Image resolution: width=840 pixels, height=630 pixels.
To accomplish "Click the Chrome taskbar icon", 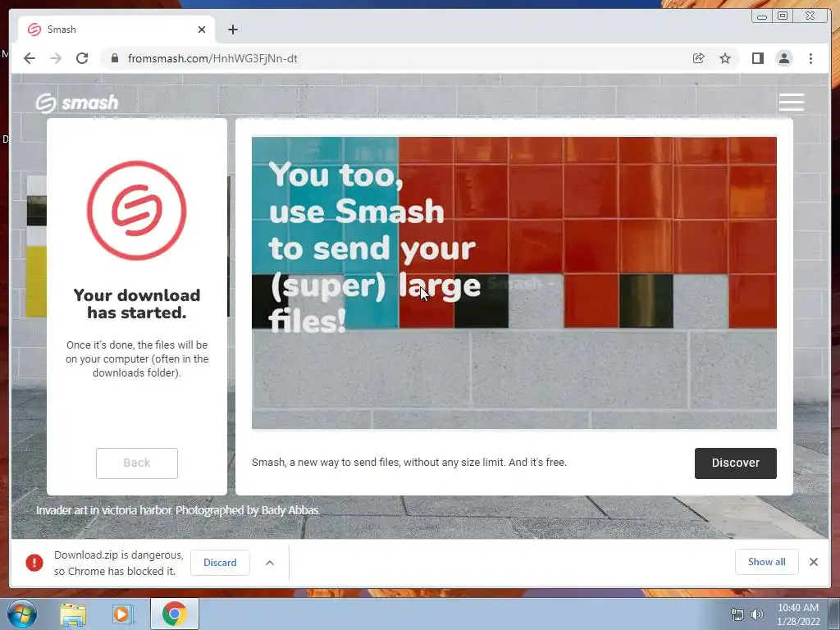I will 174,614.
